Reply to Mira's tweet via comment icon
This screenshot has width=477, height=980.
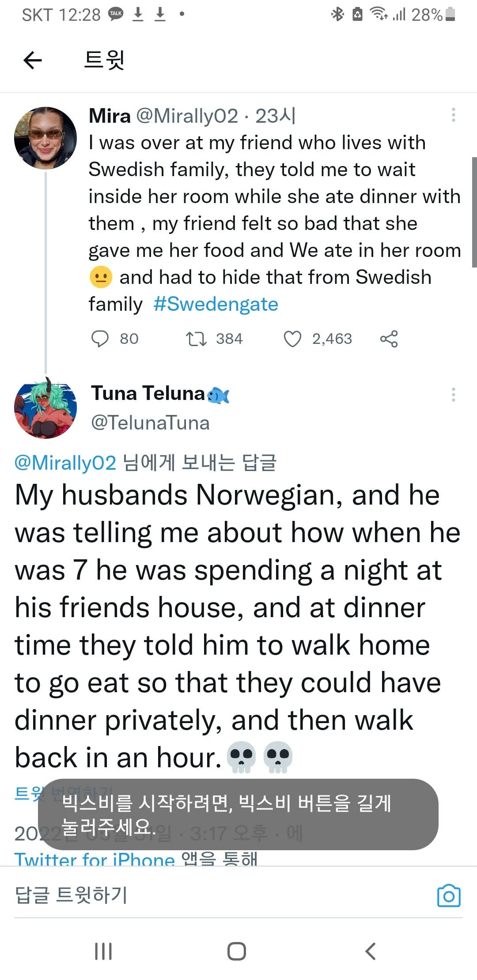point(100,339)
